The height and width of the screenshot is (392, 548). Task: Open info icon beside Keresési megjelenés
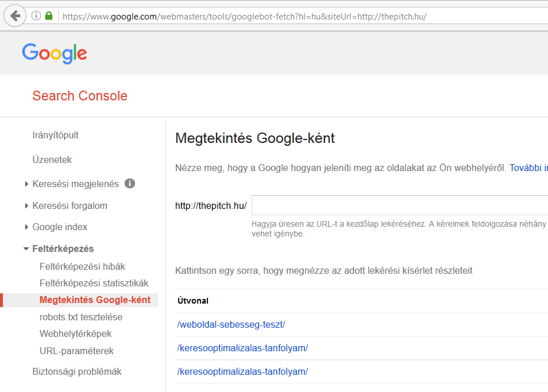click(x=130, y=183)
